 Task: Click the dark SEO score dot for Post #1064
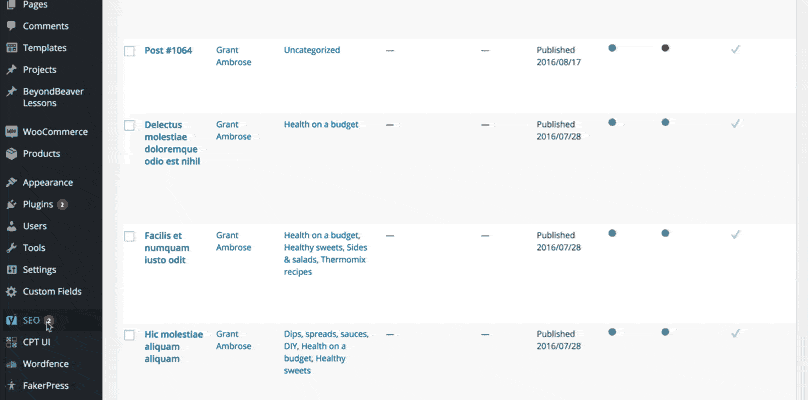pos(665,48)
